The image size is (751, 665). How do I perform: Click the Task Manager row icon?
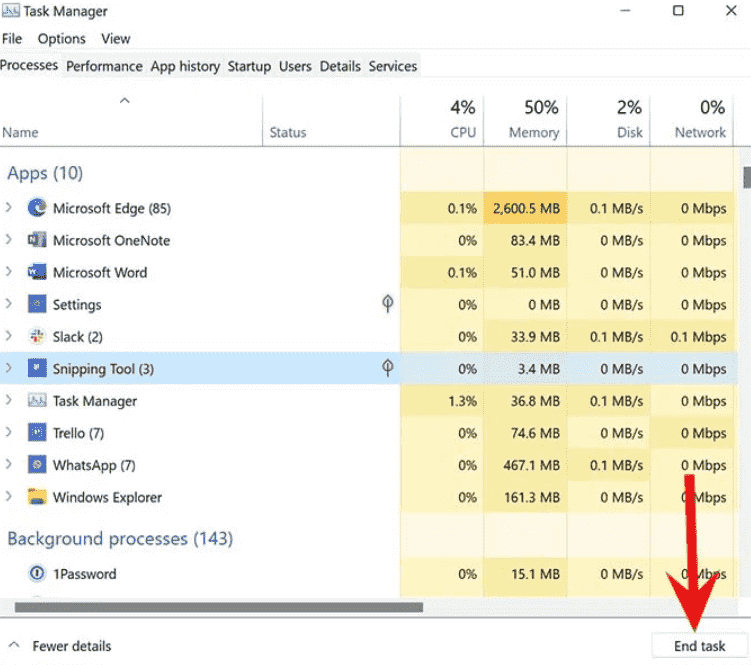point(37,400)
